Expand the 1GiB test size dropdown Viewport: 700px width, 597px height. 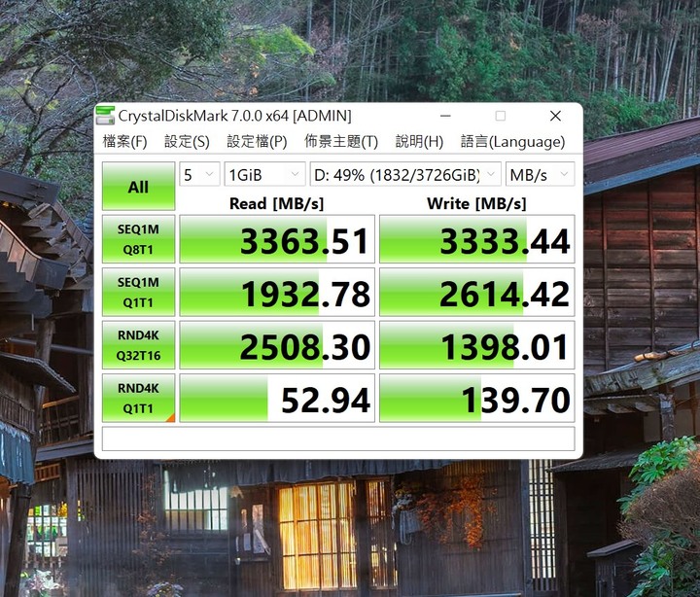(264, 174)
